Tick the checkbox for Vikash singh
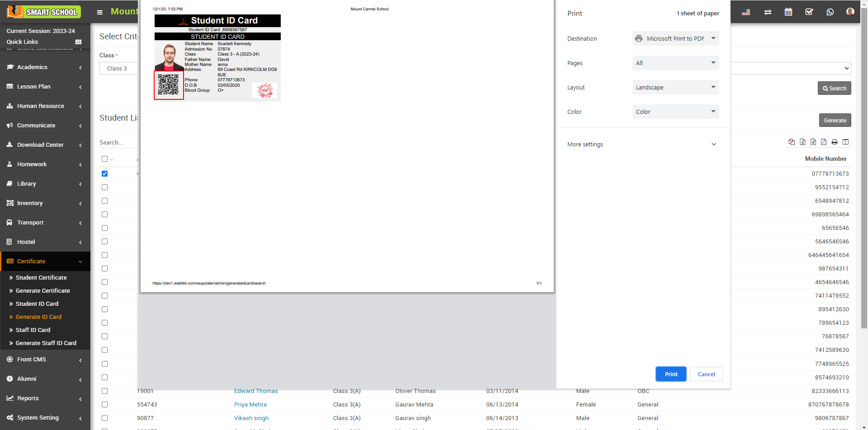This screenshot has height=430, width=868. pyautogui.click(x=105, y=418)
